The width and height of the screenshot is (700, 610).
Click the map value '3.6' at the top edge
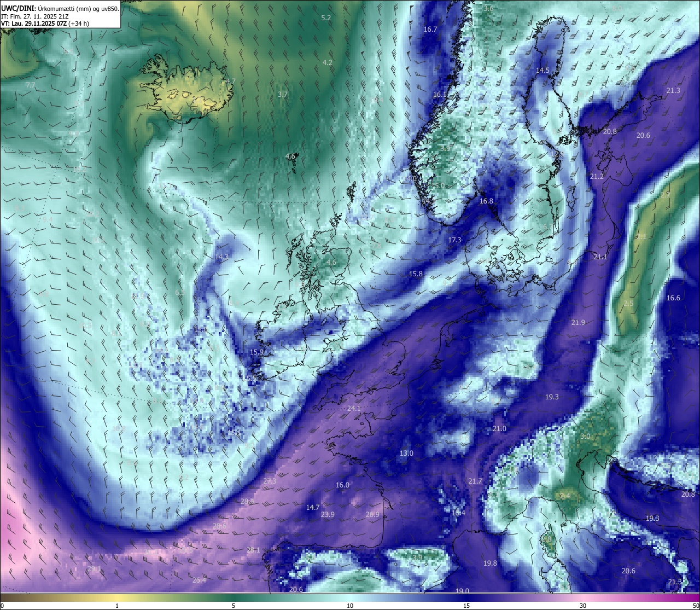coord(488,8)
